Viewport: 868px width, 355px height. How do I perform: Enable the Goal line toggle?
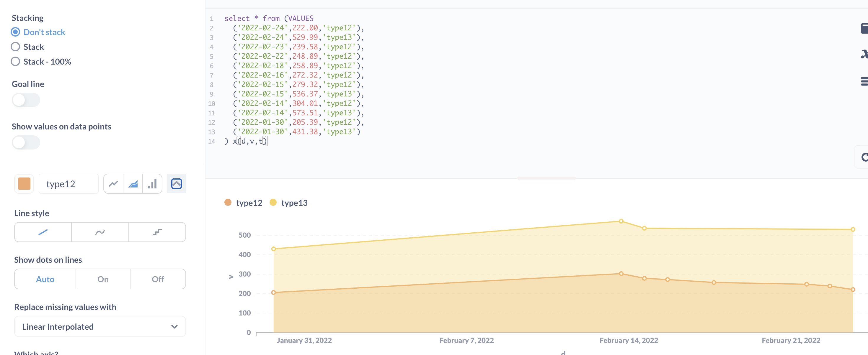click(x=26, y=100)
